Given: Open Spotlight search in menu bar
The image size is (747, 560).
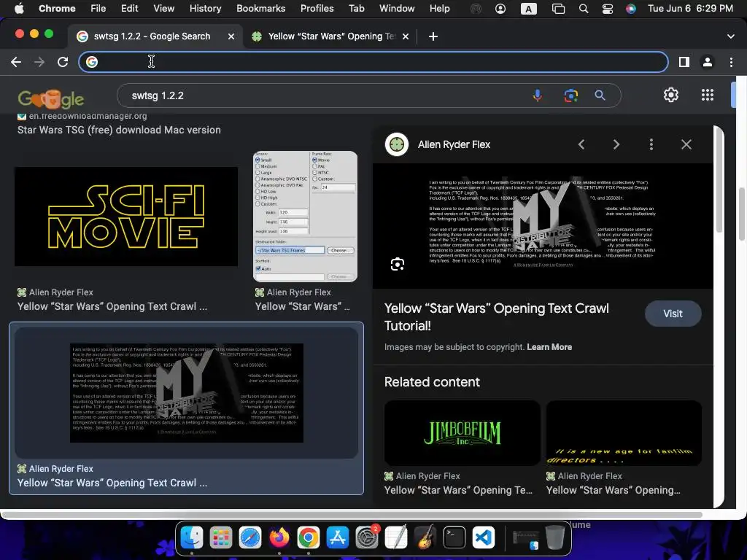Looking at the screenshot, I should (584, 9).
